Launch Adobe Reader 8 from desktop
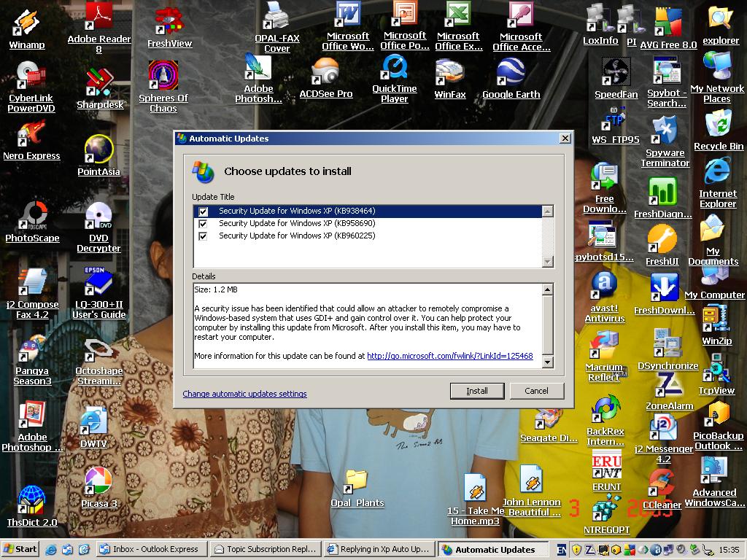Image resolution: width=747 pixels, height=560 pixels. pyautogui.click(x=99, y=28)
